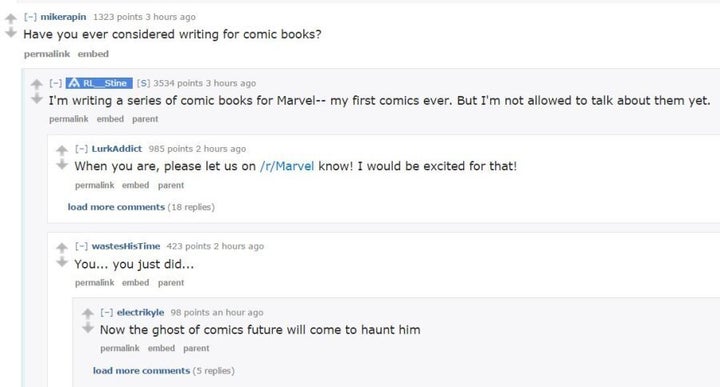Upvote electrikyle's ghost of comics comment

[x=88, y=314]
